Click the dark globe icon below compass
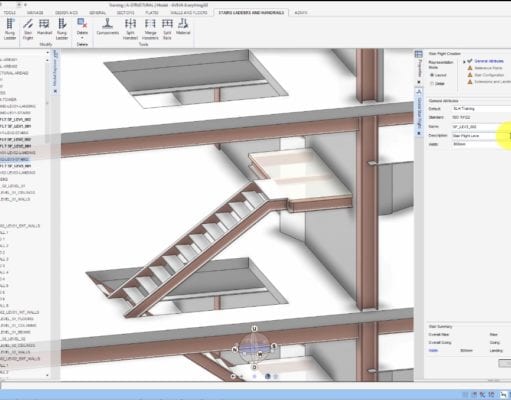The image size is (511, 400). pos(267,376)
